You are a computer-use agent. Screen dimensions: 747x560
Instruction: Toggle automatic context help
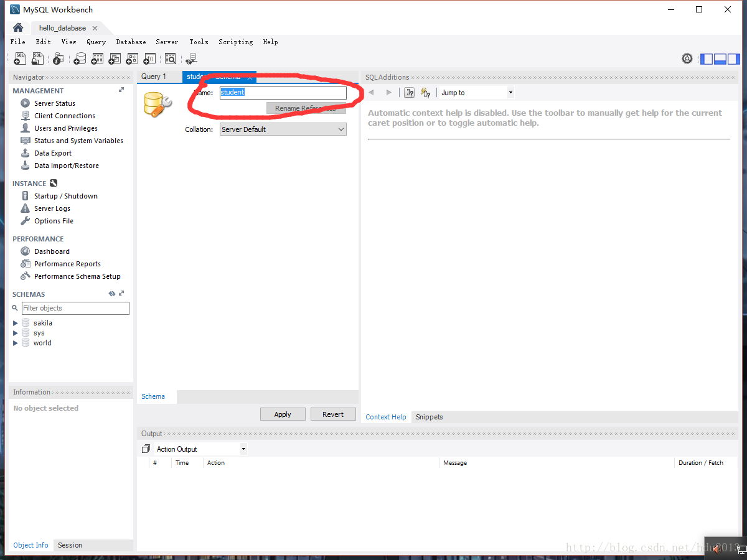pyautogui.click(x=426, y=93)
